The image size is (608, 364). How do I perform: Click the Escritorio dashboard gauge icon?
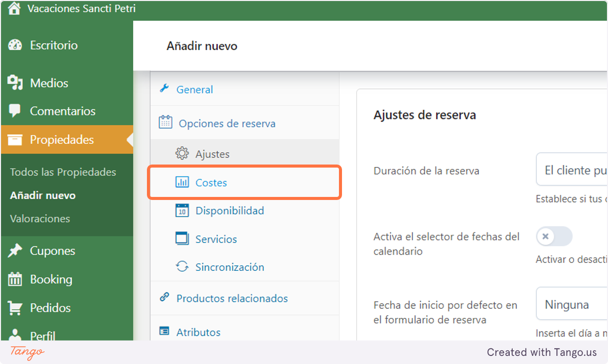coord(15,45)
